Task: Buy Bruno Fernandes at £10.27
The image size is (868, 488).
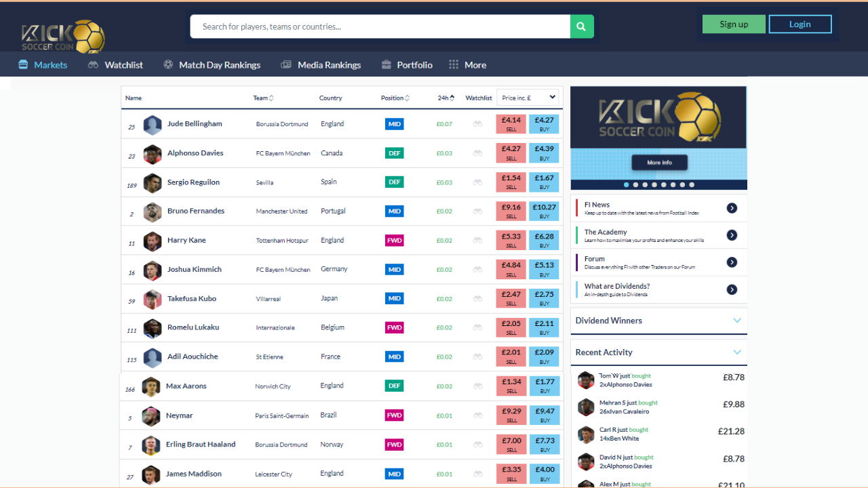Action: pos(545,211)
